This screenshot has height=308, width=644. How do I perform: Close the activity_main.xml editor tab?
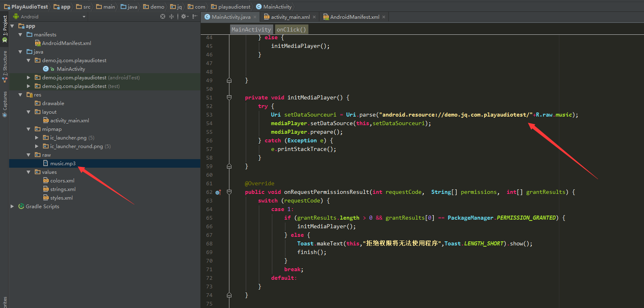tap(314, 17)
